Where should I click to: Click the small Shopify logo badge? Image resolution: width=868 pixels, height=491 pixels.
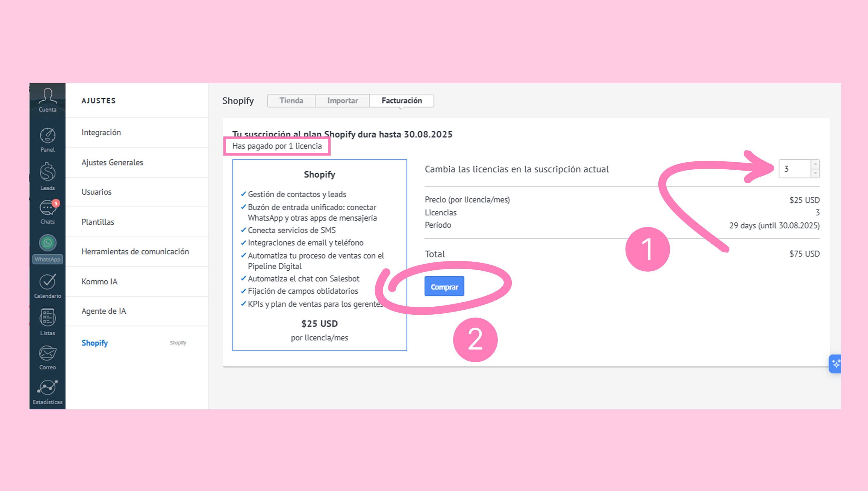pyautogui.click(x=178, y=343)
